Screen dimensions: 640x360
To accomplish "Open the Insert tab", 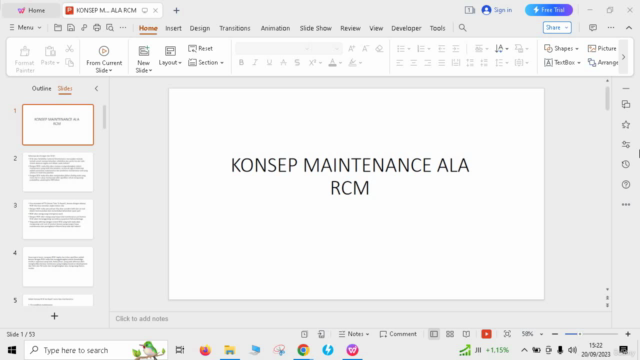I will click(173, 28).
